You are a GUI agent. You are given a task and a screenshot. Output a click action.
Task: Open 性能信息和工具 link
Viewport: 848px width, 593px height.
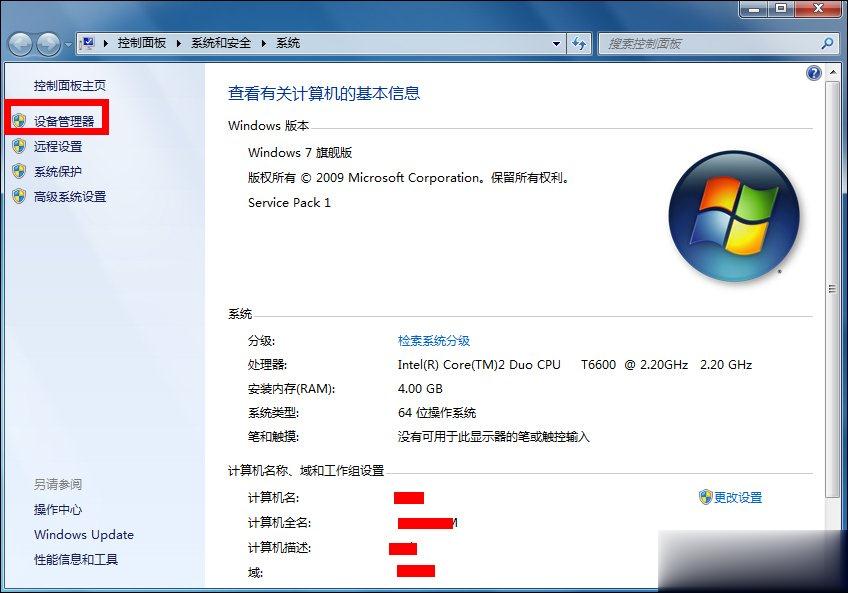(x=76, y=559)
